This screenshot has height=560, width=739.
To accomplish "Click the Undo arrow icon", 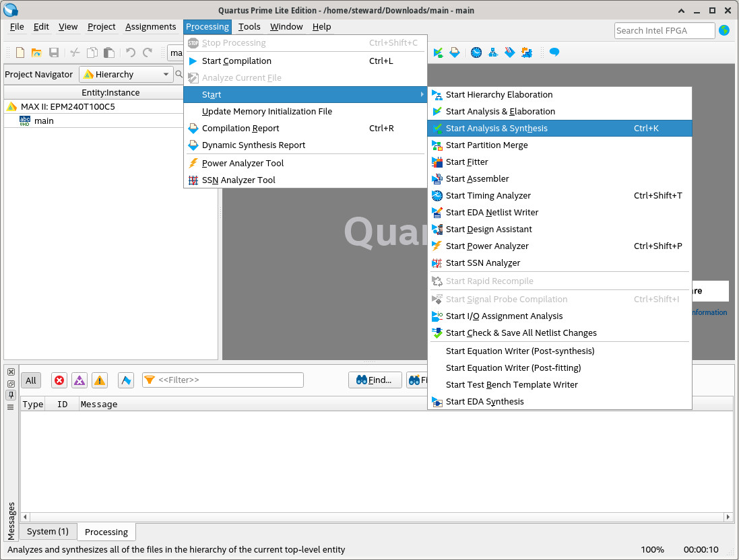I will coord(131,53).
